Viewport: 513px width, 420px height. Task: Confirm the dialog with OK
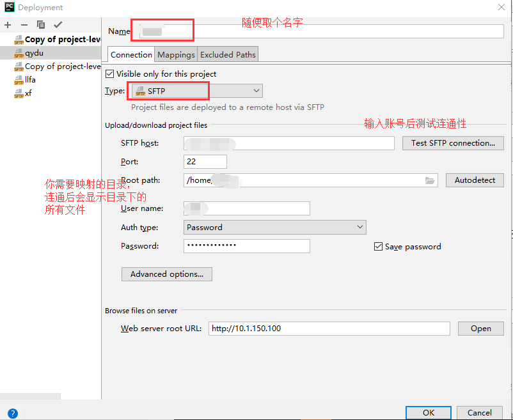429,413
